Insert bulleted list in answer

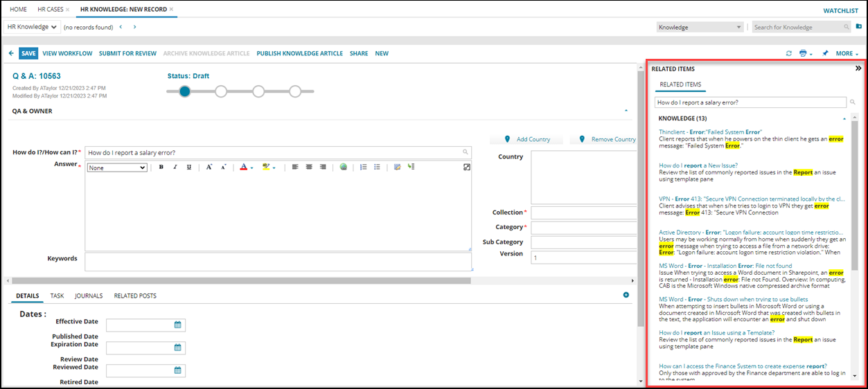377,167
